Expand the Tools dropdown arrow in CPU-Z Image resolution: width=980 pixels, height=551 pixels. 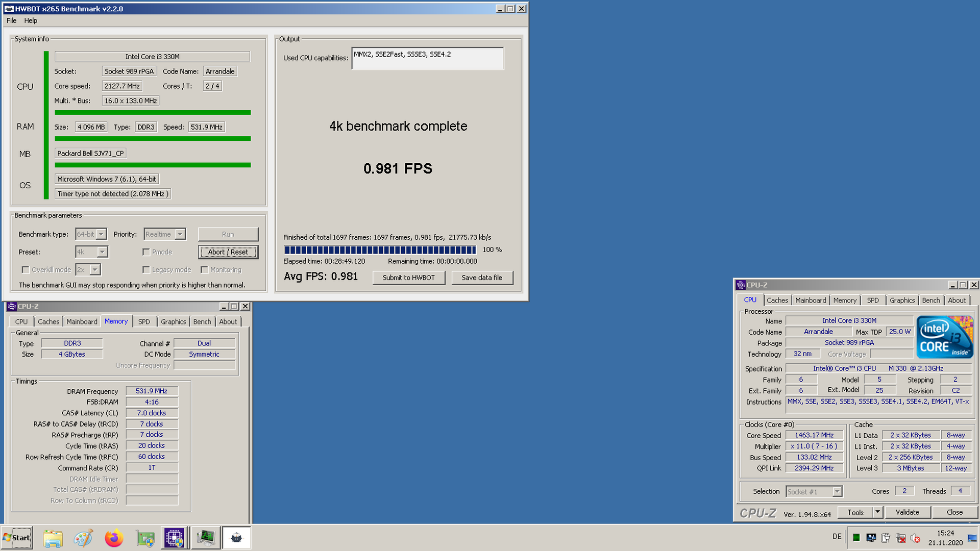(x=877, y=512)
